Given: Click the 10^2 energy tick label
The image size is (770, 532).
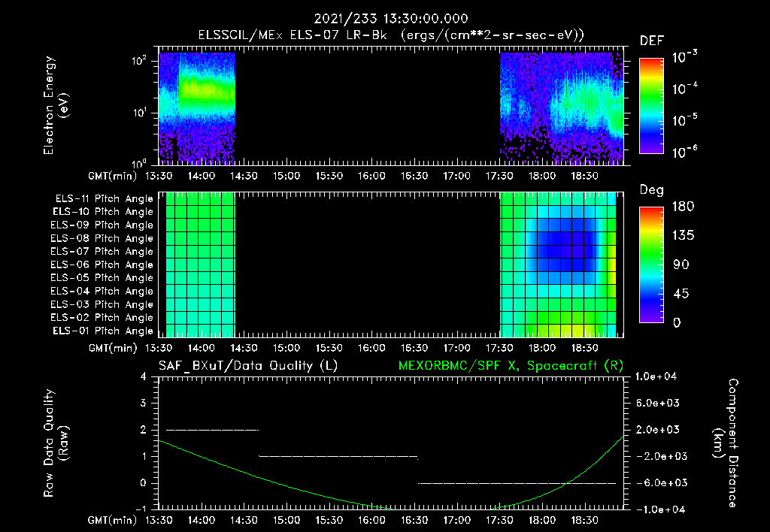Looking at the screenshot, I should 139,61.
